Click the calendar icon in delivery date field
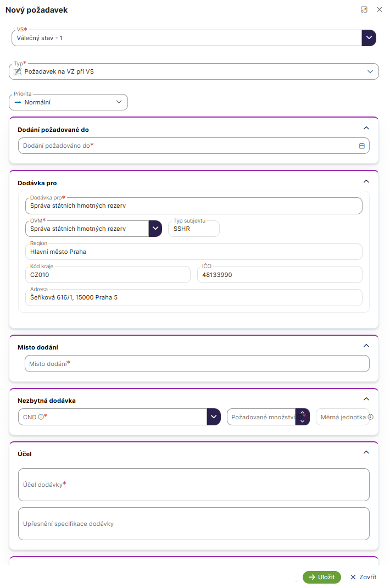390x588 pixels. point(361,146)
